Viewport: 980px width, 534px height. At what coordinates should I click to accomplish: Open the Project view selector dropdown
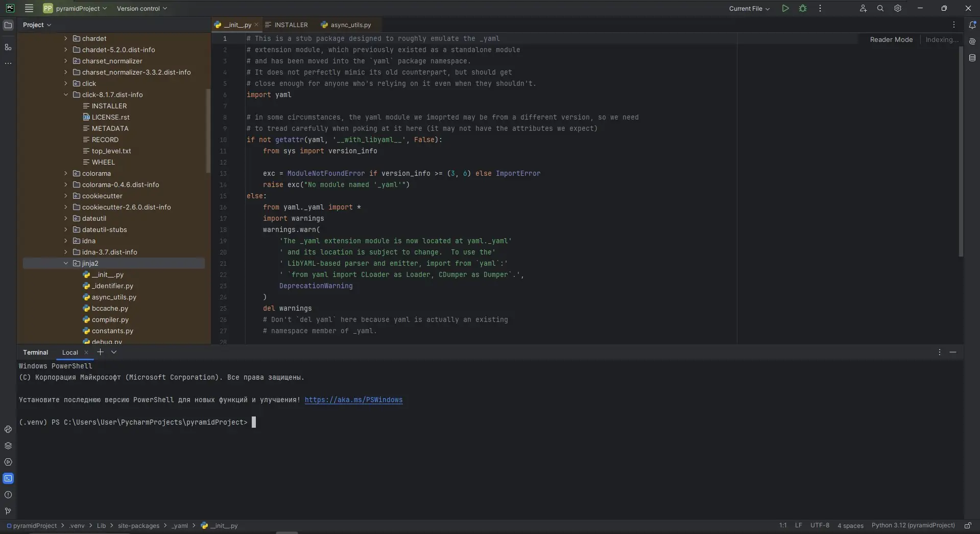(37, 25)
